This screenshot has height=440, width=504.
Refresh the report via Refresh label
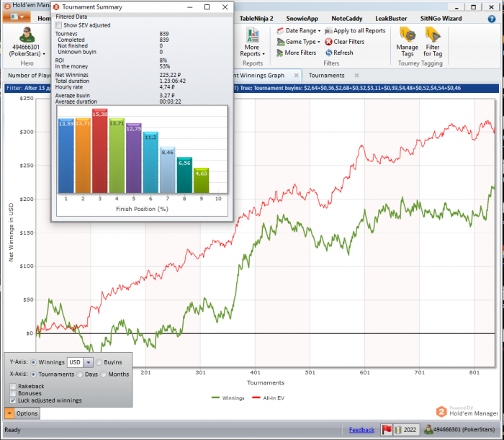point(343,53)
